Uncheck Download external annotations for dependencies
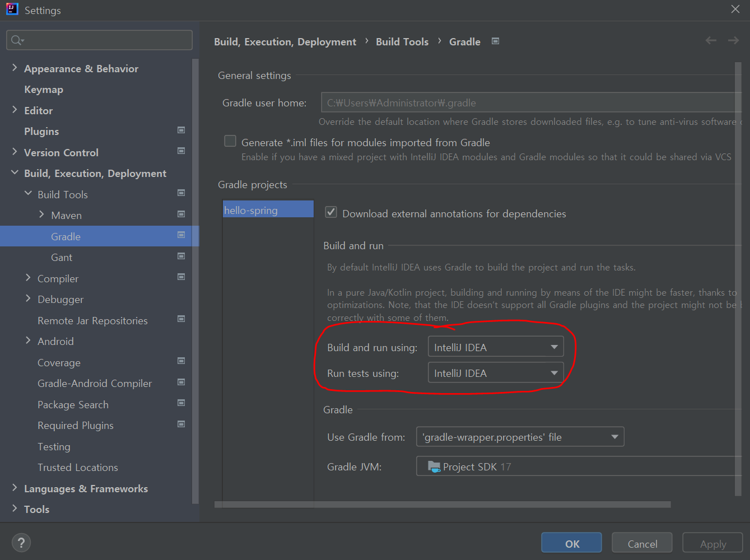The width and height of the screenshot is (750, 560). pos(331,212)
